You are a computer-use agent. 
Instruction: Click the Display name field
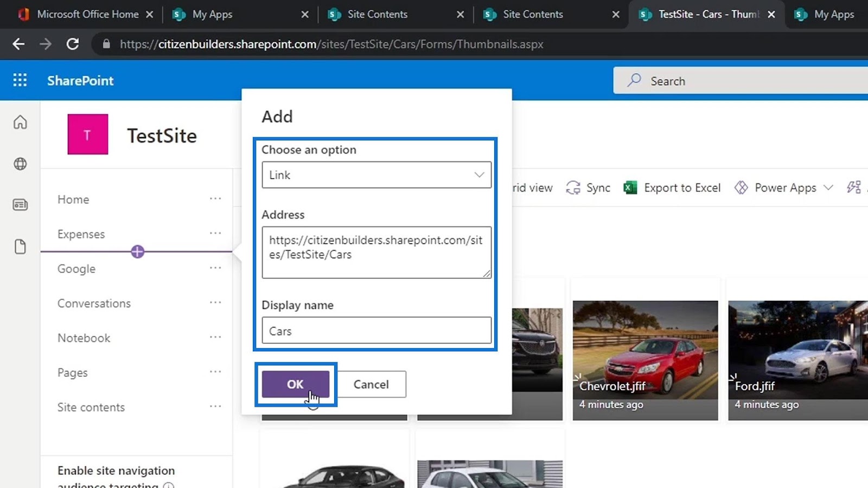(376, 330)
